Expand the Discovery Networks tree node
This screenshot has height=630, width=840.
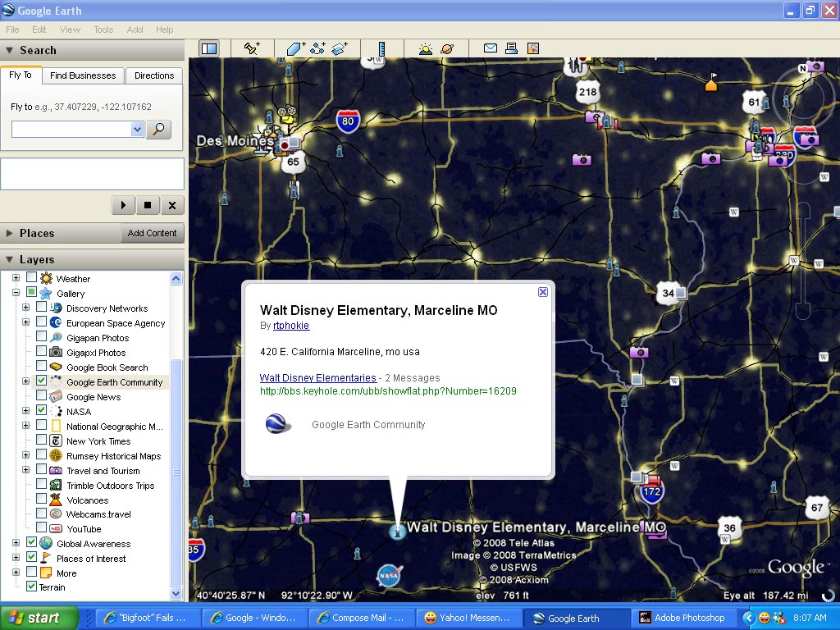coord(25,308)
